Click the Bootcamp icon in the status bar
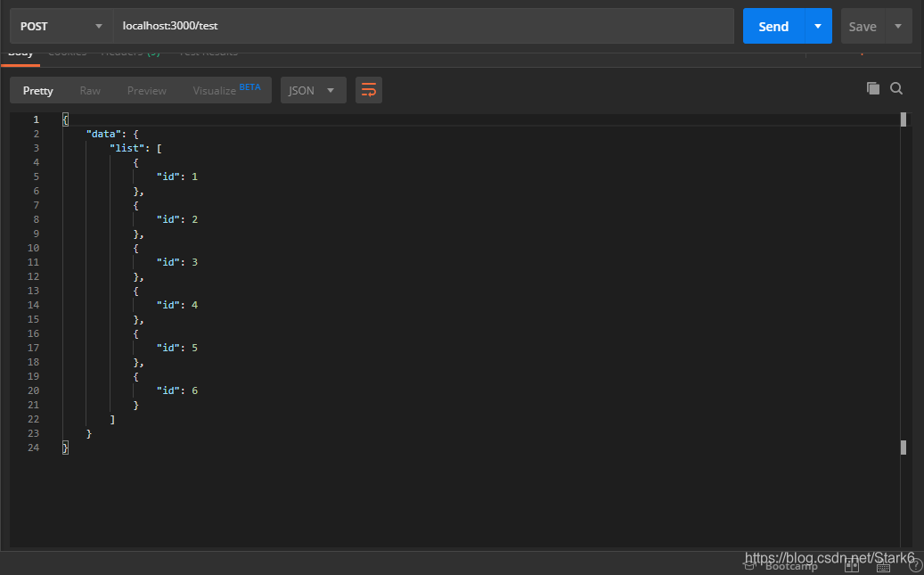Viewport: 924px width, 575px height. (748, 564)
